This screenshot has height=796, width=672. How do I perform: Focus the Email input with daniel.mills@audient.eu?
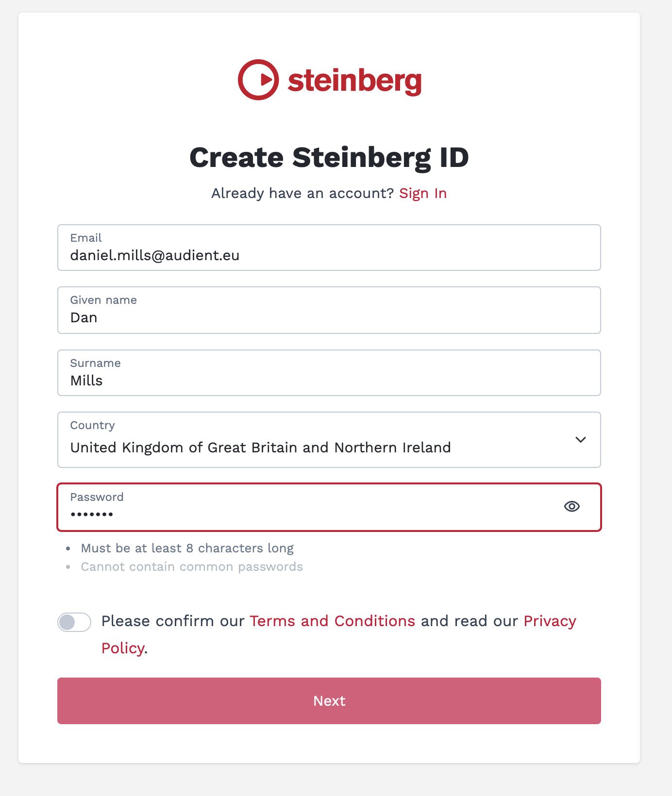click(329, 248)
